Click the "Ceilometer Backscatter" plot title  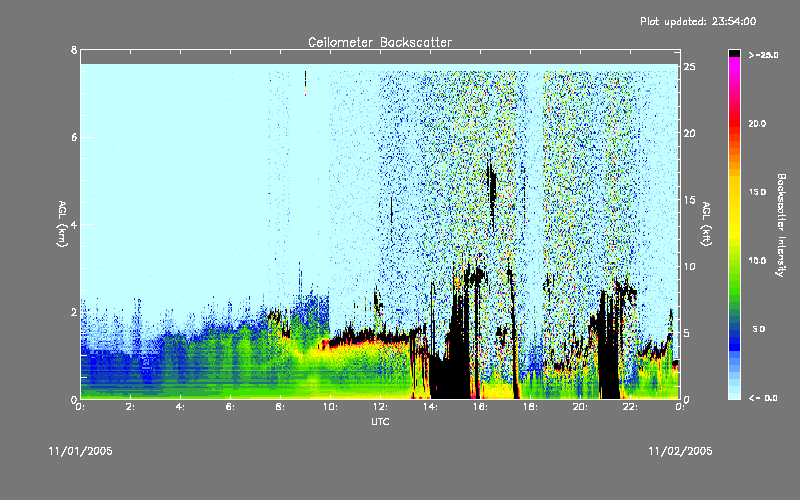tap(380, 42)
